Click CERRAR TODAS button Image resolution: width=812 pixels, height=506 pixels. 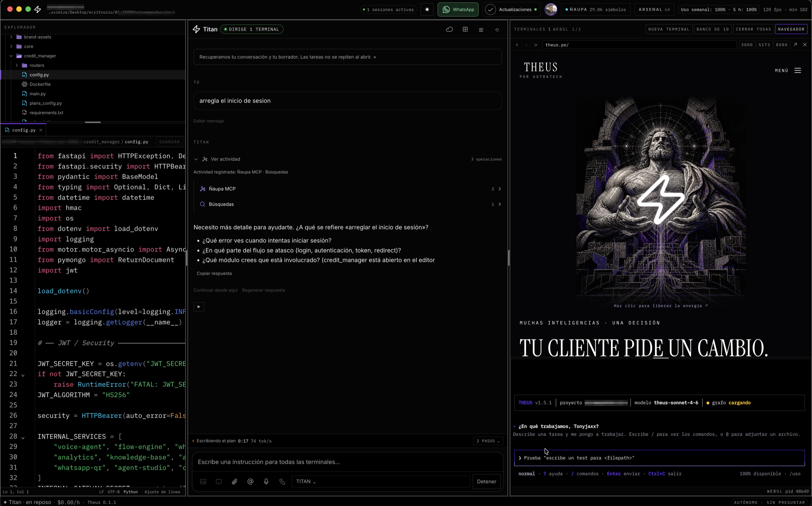[x=753, y=29]
